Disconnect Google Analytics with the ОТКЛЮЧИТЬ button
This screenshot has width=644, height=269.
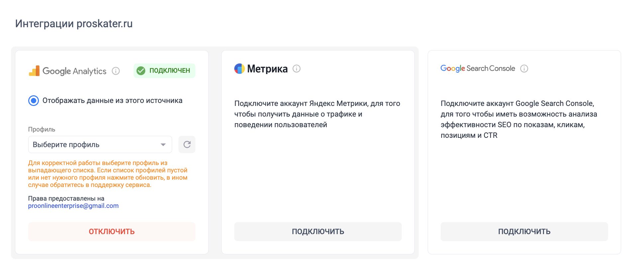(x=112, y=231)
